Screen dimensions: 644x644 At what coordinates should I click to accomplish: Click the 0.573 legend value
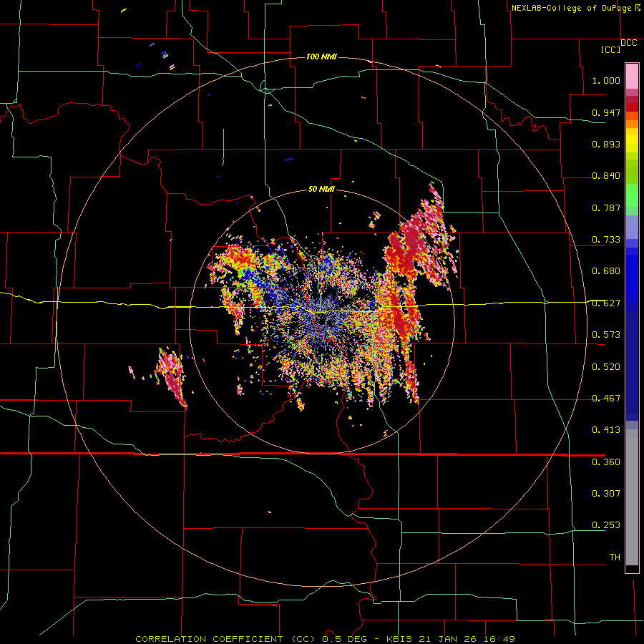pyautogui.click(x=606, y=334)
